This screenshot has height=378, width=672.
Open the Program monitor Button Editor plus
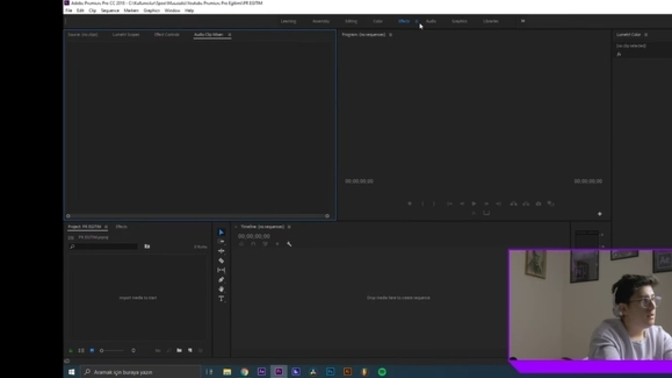600,214
